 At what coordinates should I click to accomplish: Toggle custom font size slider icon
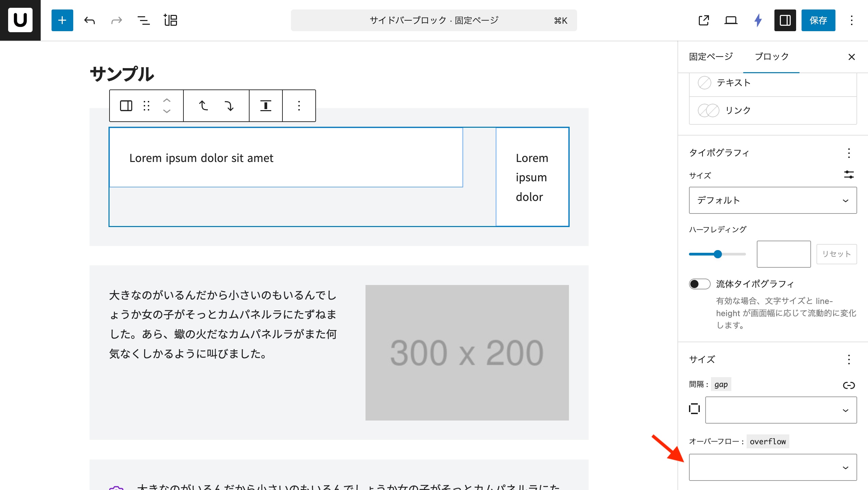point(849,175)
